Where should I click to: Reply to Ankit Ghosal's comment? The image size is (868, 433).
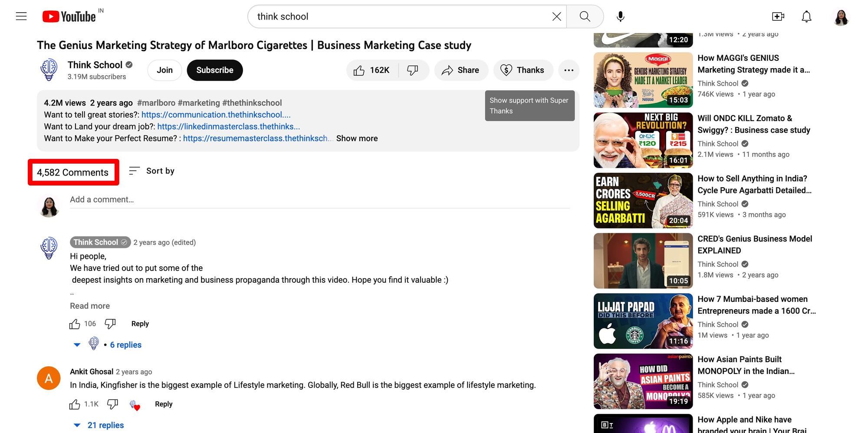click(164, 404)
